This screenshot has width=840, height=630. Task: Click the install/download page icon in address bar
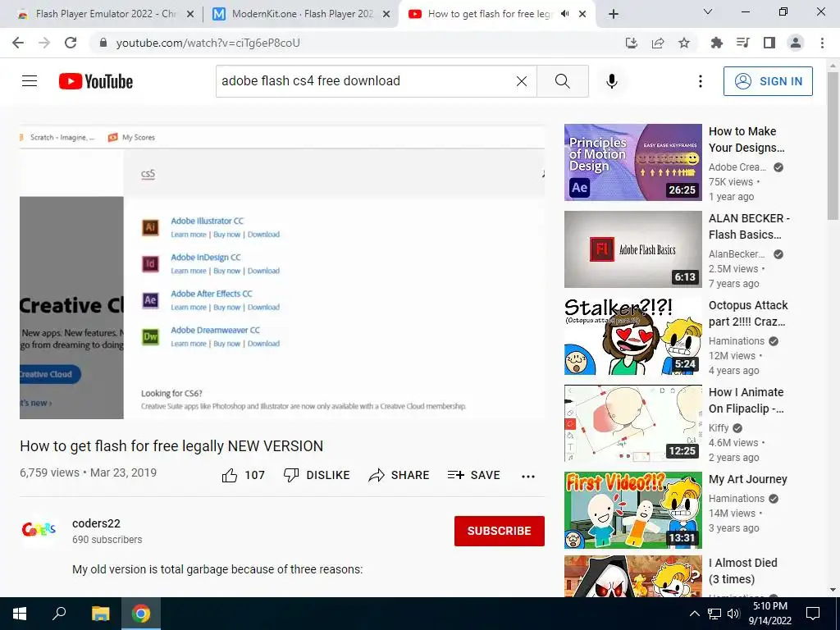[632, 43]
